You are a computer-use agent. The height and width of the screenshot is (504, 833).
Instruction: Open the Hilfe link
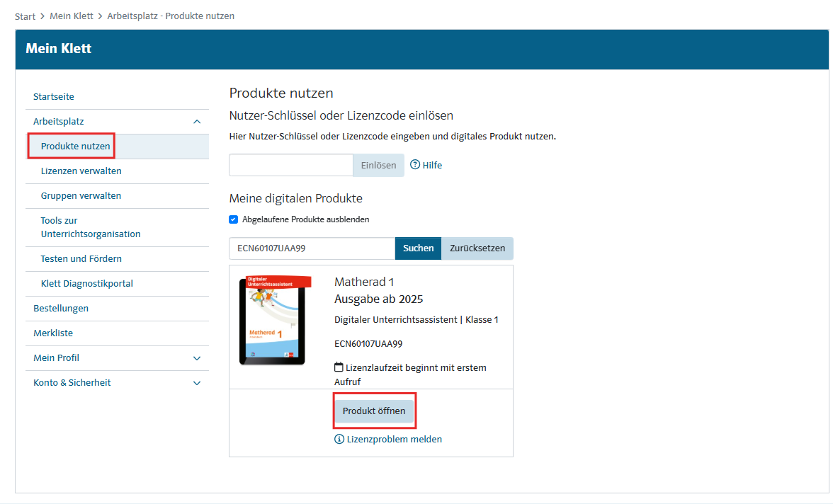[x=432, y=165]
